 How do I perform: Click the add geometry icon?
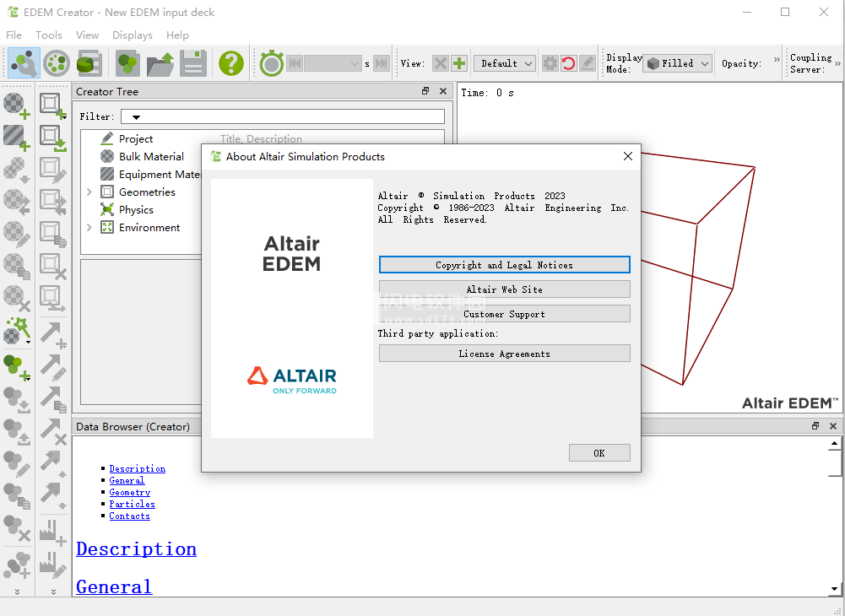(53, 105)
